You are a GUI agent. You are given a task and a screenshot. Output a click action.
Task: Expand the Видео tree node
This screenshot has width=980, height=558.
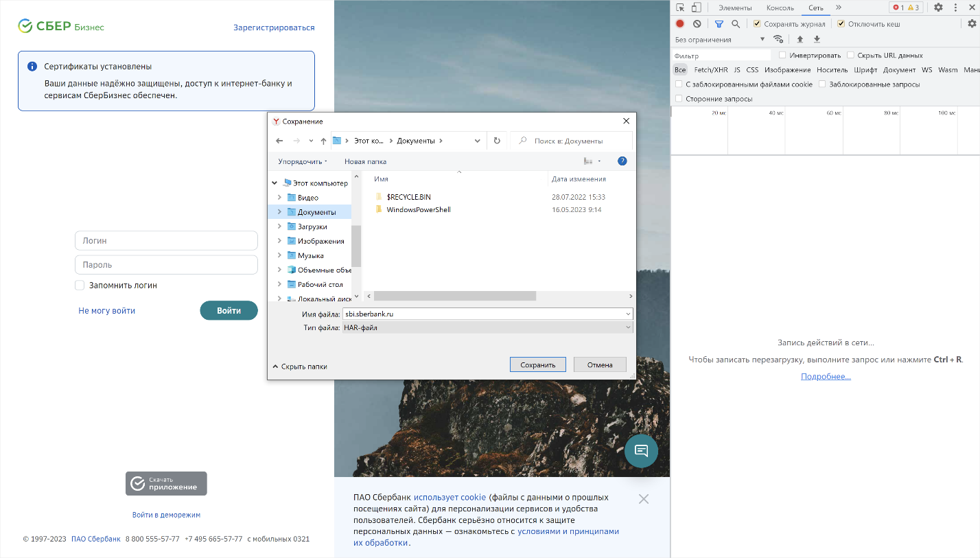click(x=279, y=198)
